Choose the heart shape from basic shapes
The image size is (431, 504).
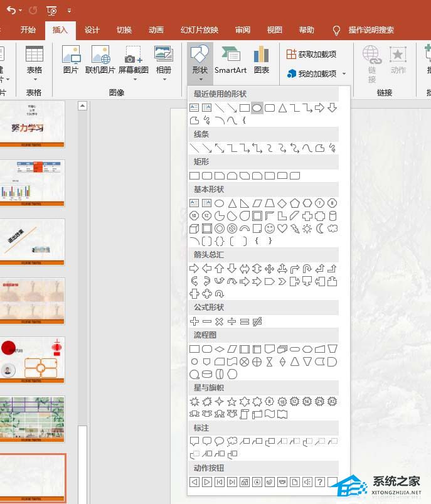[x=282, y=228]
